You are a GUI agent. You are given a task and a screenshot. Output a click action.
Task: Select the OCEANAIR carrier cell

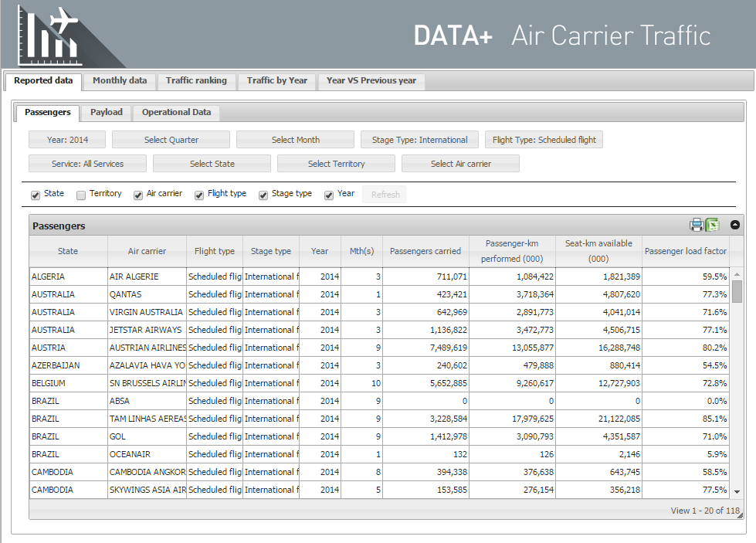point(147,454)
